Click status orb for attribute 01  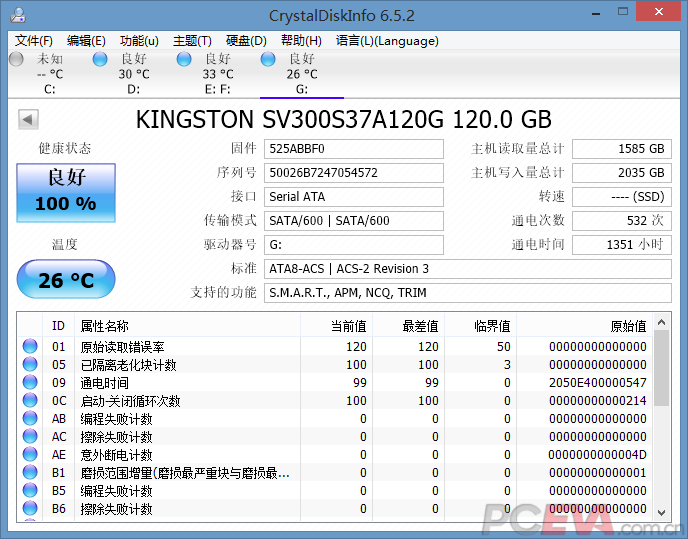coord(30,346)
